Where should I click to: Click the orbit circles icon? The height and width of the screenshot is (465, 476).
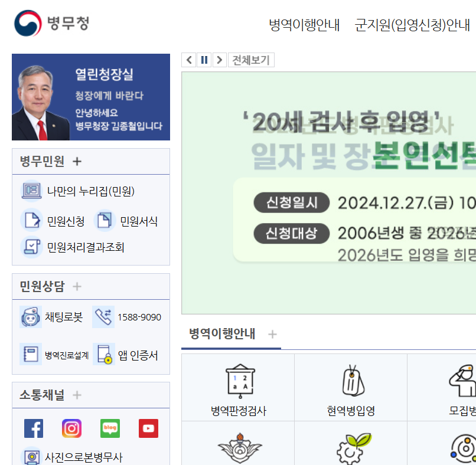(464, 449)
